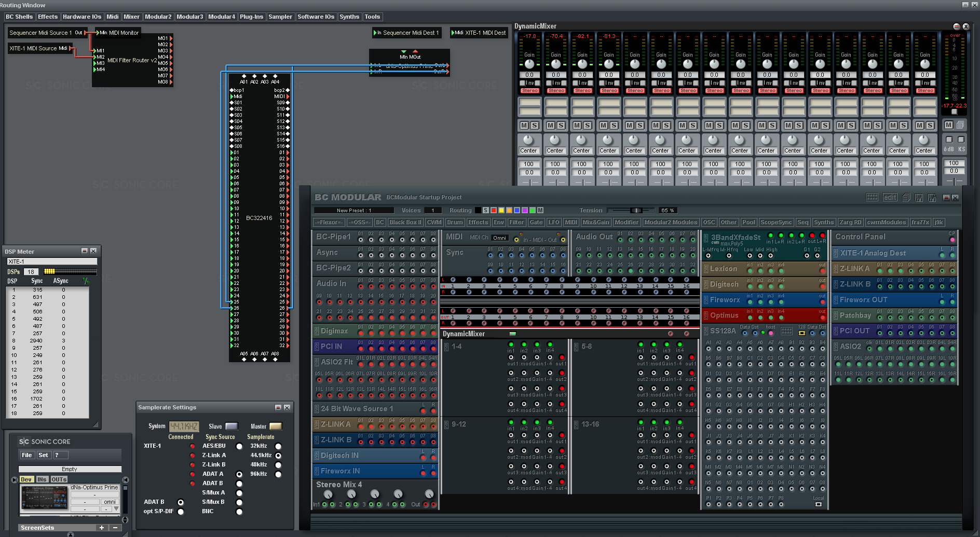Expand the device entry down arrow
The height and width of the screenshot is (537, 980).
point(116,509)
